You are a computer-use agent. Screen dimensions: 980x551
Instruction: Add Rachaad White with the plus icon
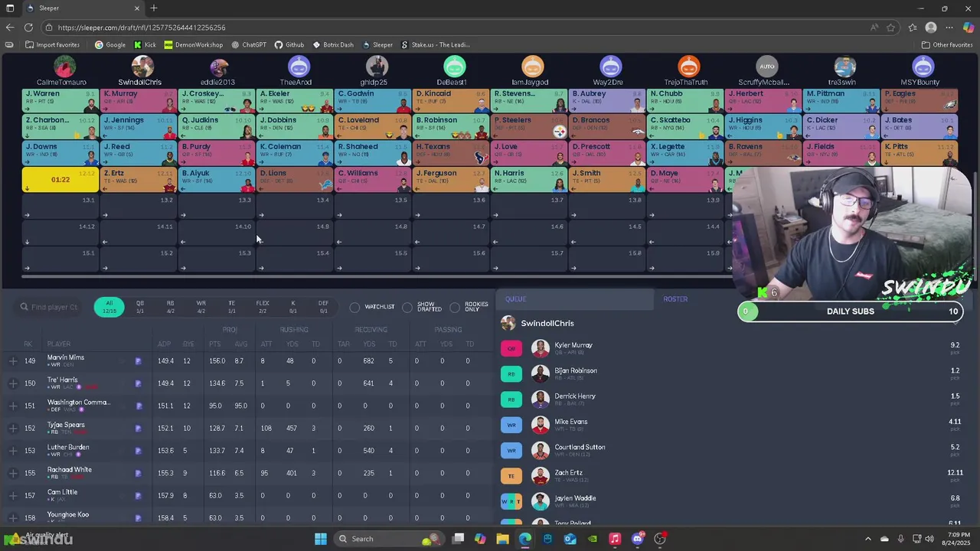pyautogui.click(x=13, y=474)
